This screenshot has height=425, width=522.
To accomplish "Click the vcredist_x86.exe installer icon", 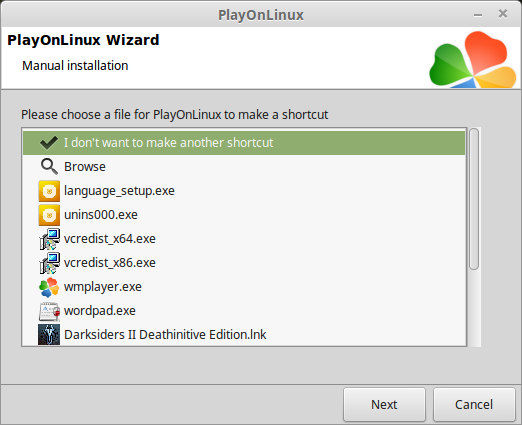I will click(50, 263).
